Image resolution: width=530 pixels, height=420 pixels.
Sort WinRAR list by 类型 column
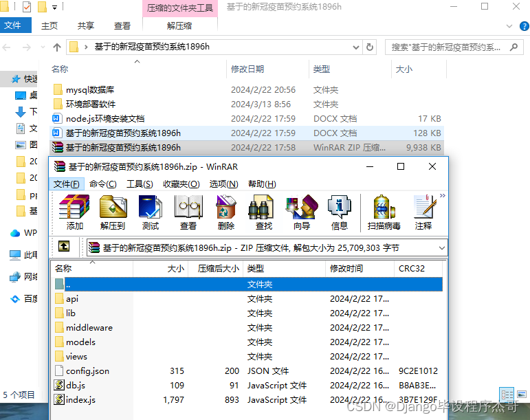click(285, 269)
